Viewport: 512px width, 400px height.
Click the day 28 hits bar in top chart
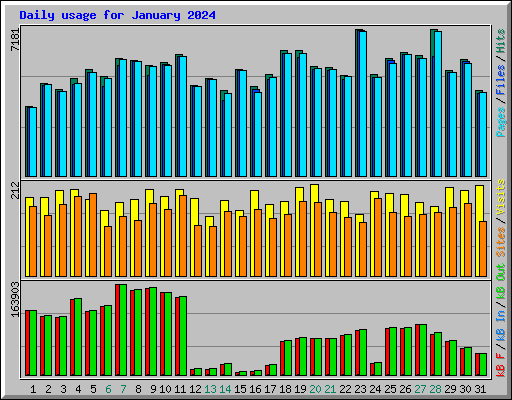point(432,103)
